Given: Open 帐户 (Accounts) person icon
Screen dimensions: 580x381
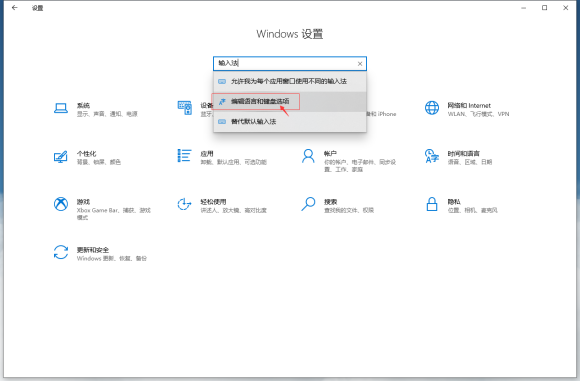Looking at the screenshot, I should click(308, 156).
